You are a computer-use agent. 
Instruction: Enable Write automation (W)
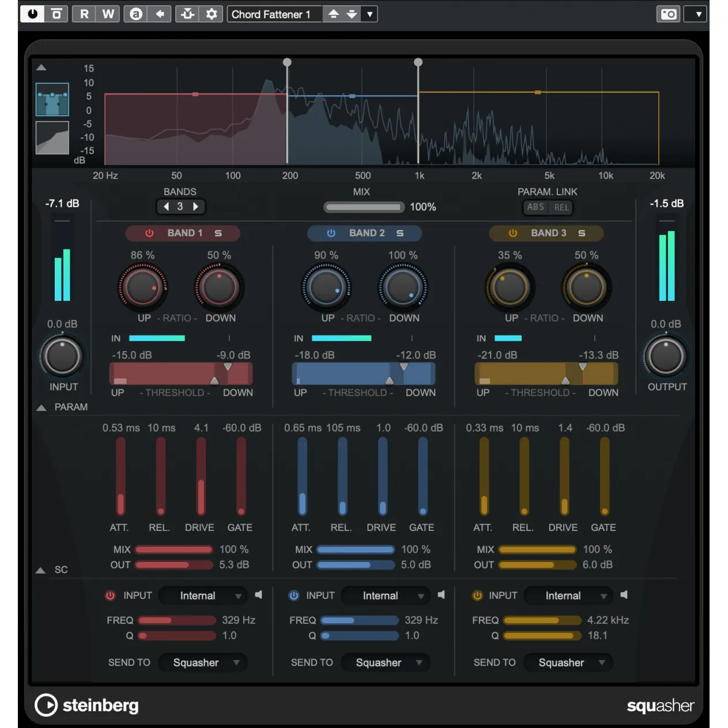[x=108, y=14]
